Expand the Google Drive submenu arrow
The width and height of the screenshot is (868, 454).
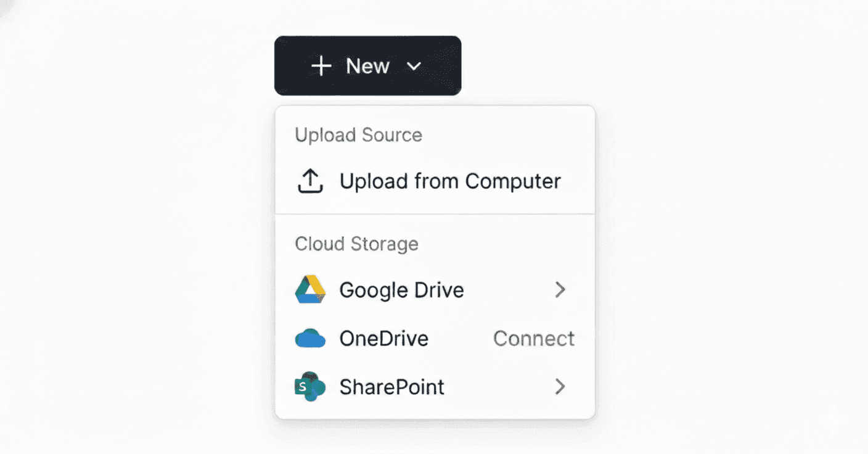click(x=560, y=289)
